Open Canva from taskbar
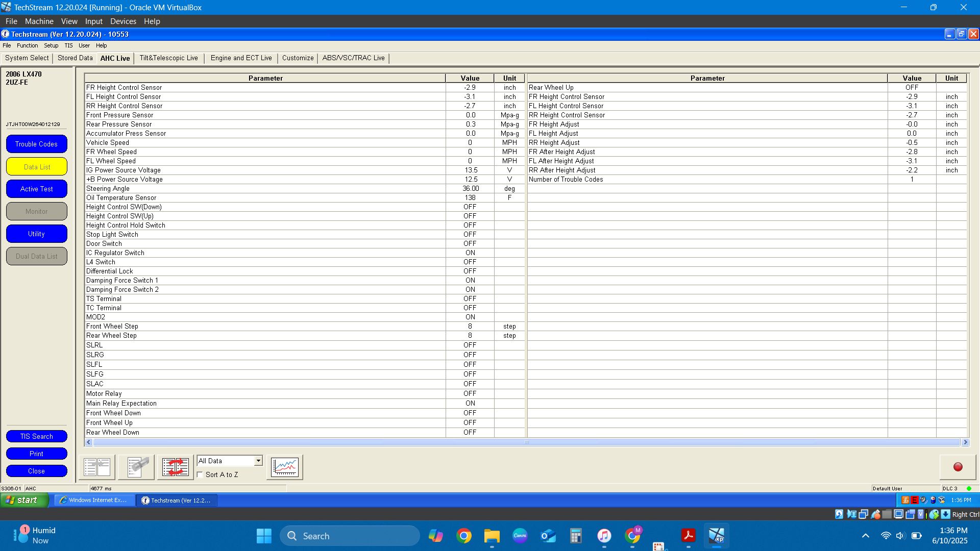 point(520,536)
